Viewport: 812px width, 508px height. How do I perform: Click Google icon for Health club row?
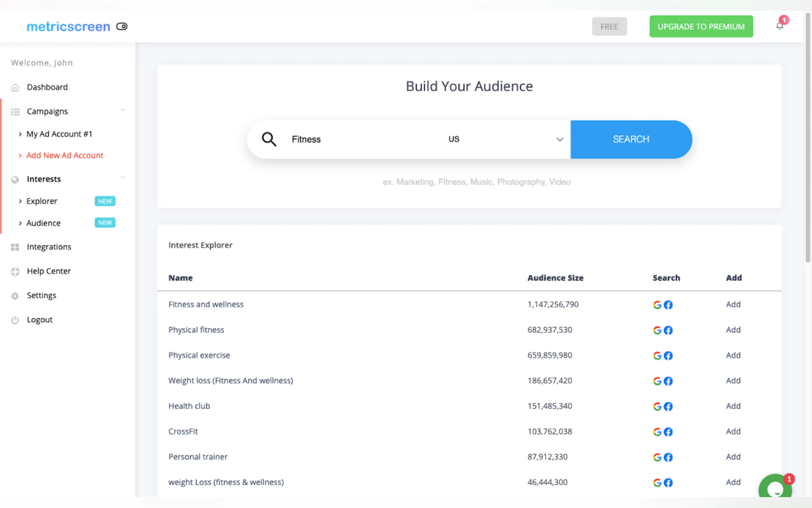[x=657, y=407]
